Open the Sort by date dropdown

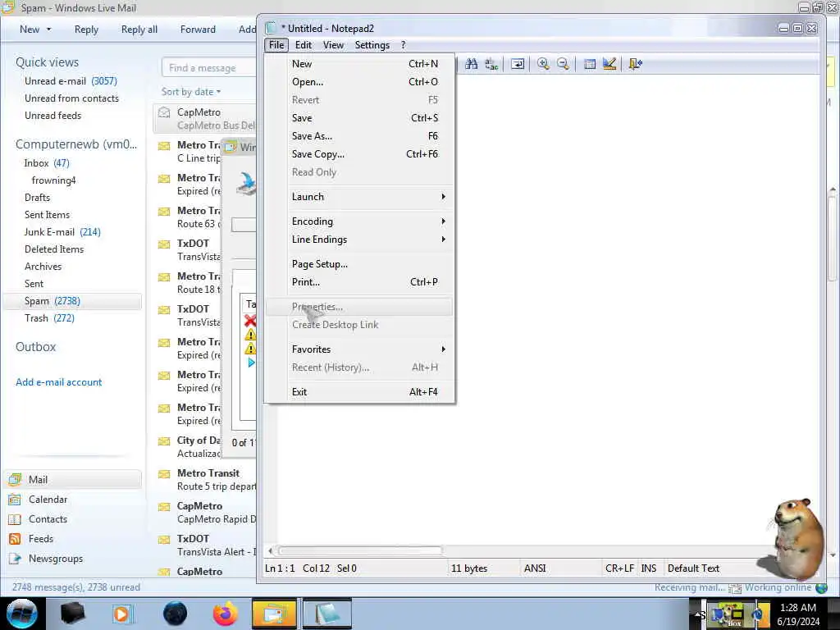point(191,92)
